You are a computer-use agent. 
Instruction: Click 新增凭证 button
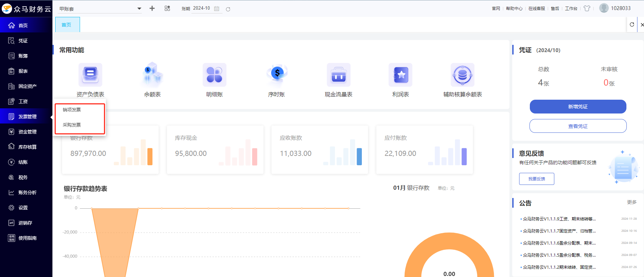578,107
